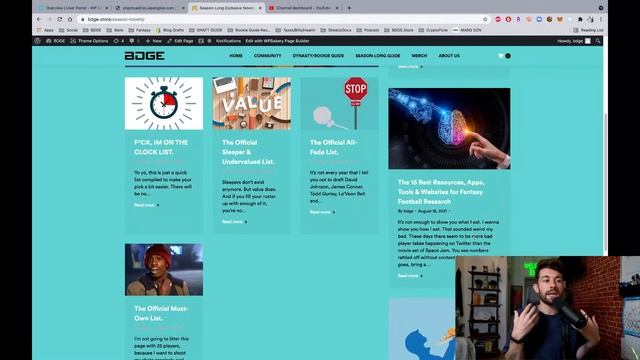Open the COMMUNITY nav item
The width and height of the screenshot is (640, 360).
(267, 56)
